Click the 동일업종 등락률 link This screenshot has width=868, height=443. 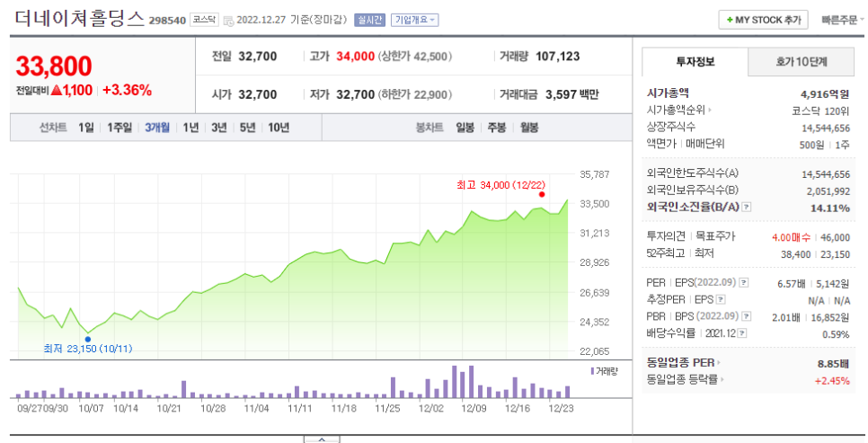[682, 380]
